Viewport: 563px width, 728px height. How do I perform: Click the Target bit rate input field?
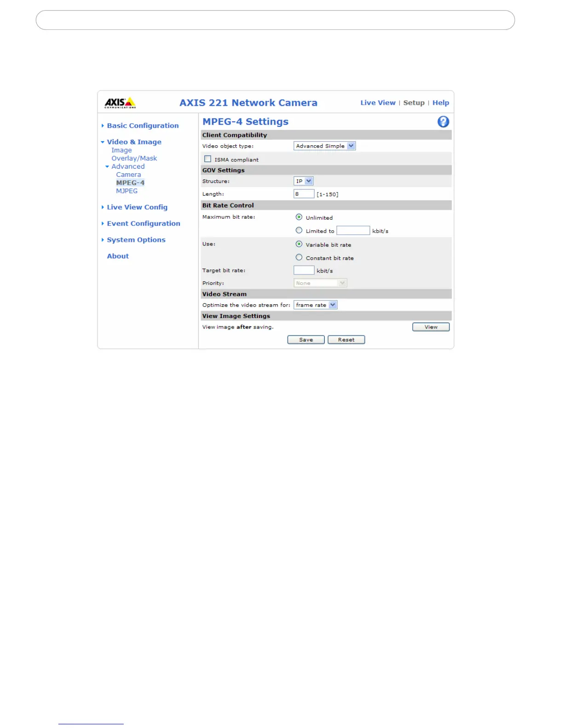304,270
